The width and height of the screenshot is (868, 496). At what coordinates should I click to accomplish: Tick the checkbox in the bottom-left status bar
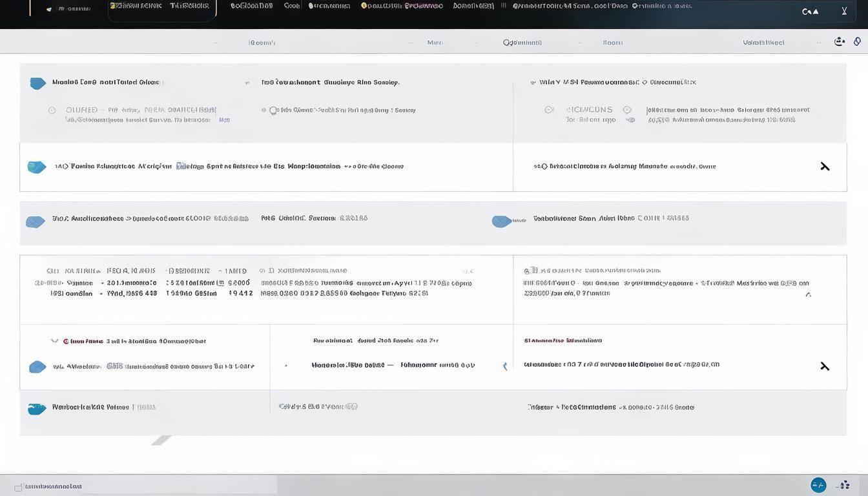point(18,486)
